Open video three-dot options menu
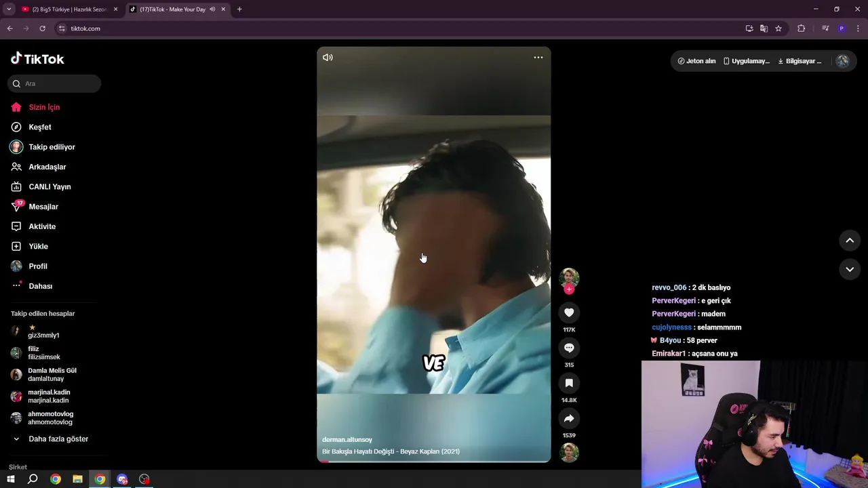 click(538, 58)
